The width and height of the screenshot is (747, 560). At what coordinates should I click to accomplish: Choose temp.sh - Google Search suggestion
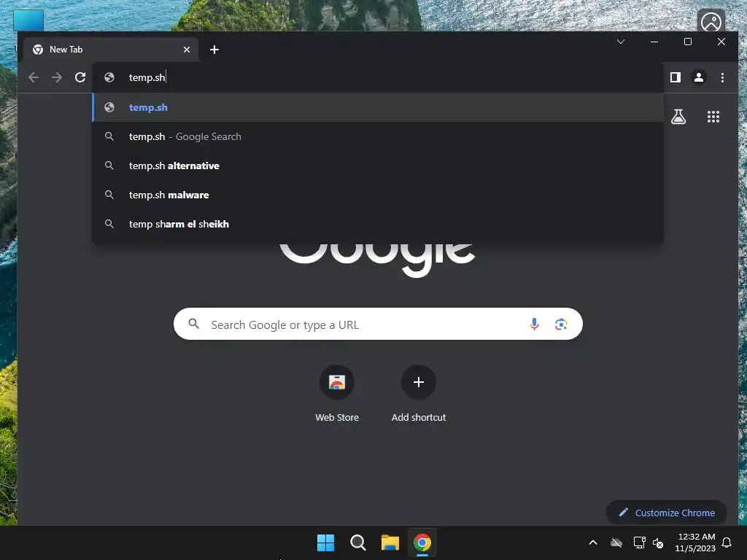(x=378, y=136)
